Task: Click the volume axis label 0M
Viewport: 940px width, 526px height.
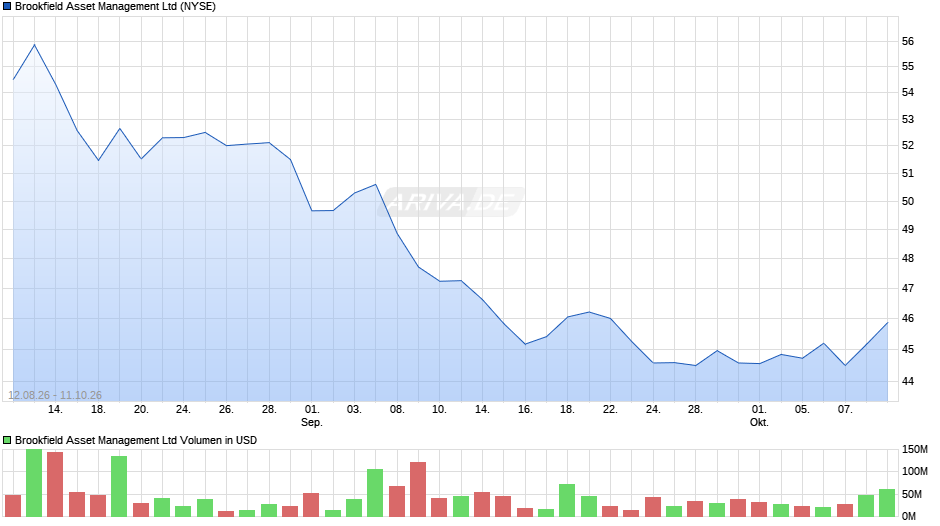Action: coord(909,516)
